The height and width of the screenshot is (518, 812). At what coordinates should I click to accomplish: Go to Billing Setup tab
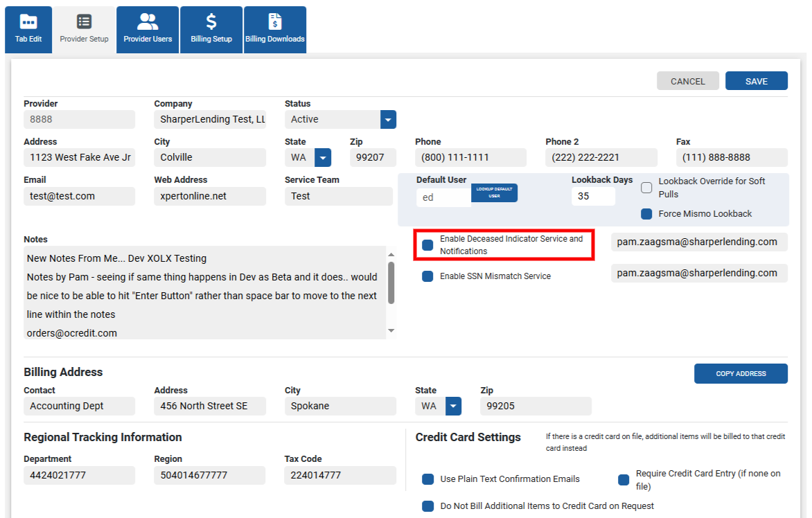pyautogui.click(x=211, y=30)
